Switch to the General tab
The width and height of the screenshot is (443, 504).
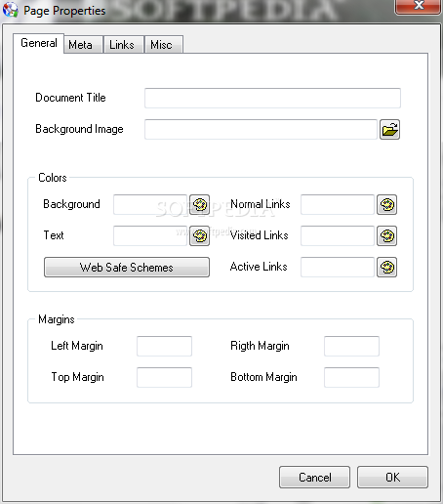[x=39, y=43]
